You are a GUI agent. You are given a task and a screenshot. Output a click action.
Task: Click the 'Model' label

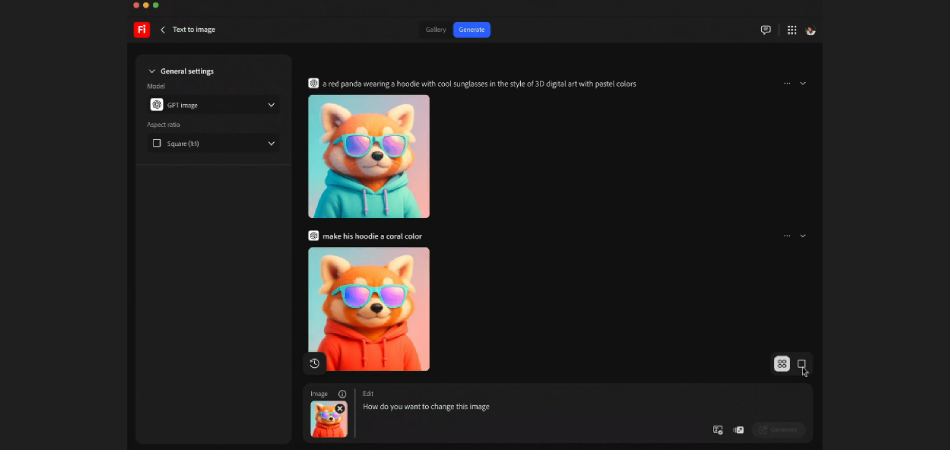pos(156,87)
